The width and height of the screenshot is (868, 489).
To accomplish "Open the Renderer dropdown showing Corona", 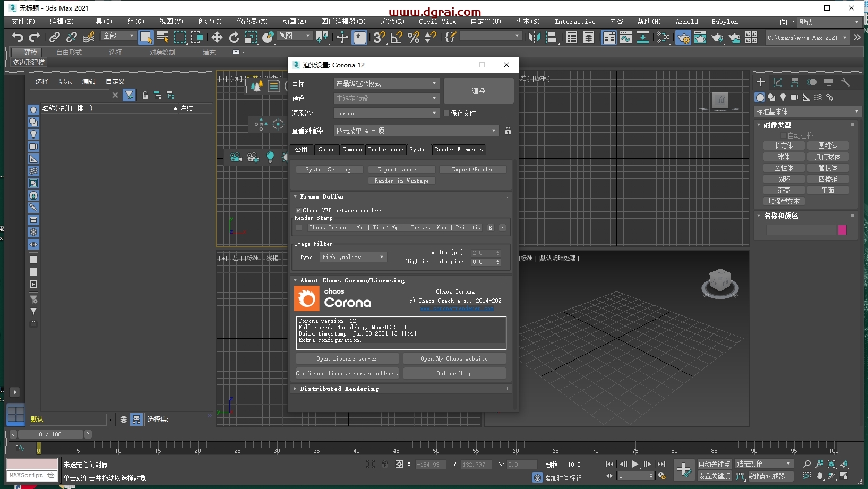I will coord(386,113).
